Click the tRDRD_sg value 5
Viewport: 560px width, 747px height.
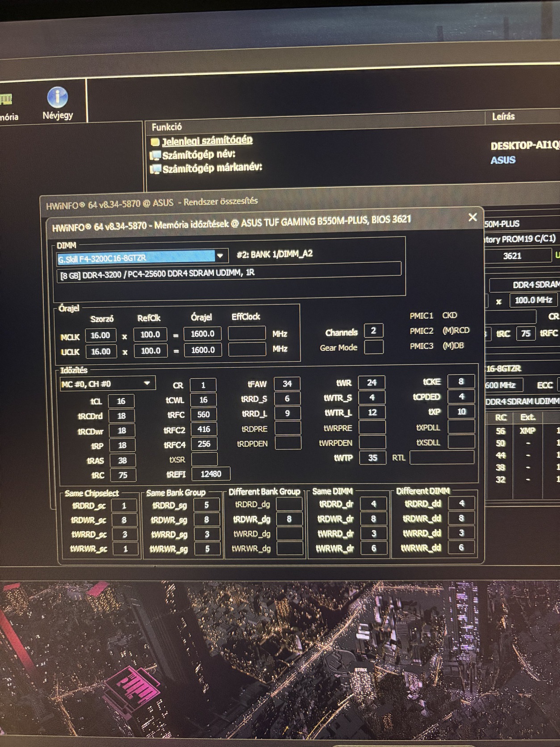point(207,505)
